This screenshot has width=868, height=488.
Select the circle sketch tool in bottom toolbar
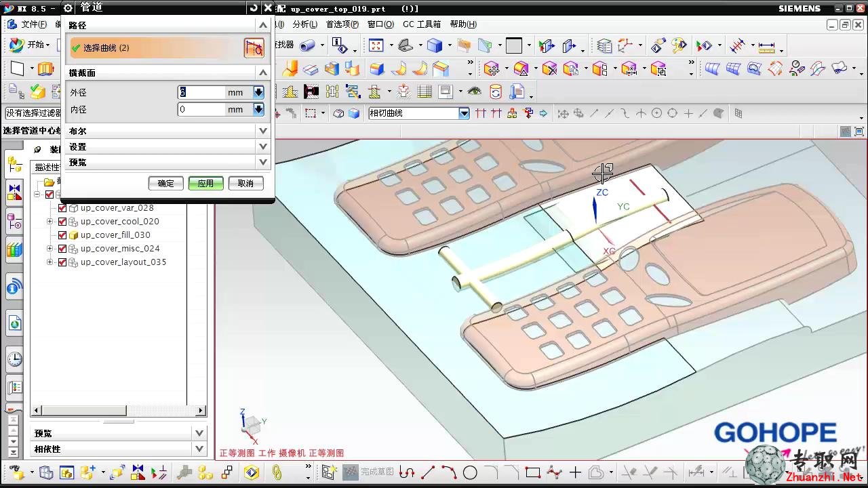click(470, 472)
